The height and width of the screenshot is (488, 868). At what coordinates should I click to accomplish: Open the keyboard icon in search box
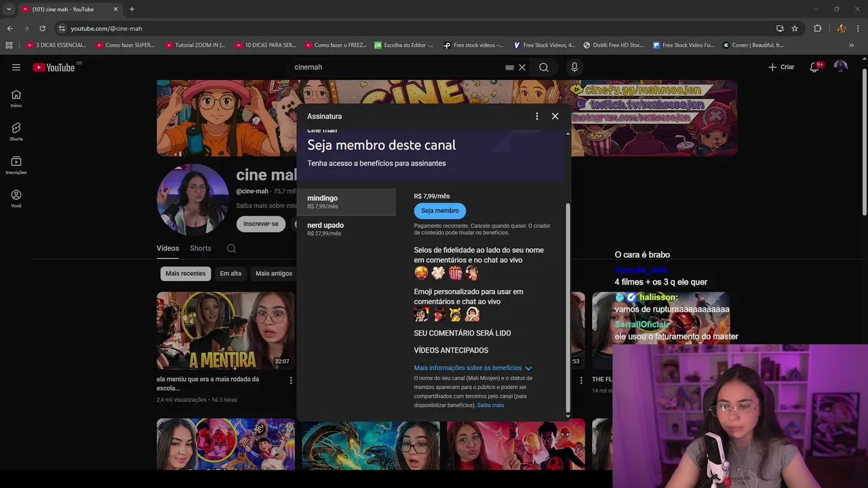[509, 67]
